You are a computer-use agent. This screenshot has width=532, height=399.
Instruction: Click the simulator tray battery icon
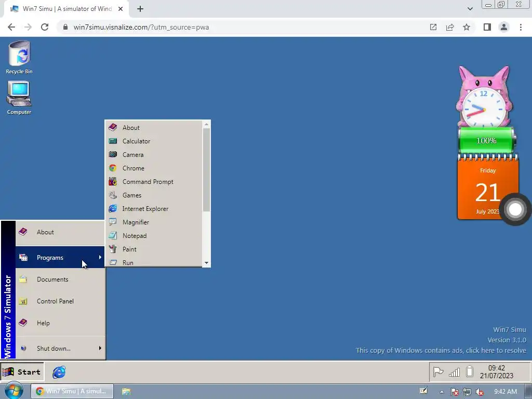pos(470,371)
